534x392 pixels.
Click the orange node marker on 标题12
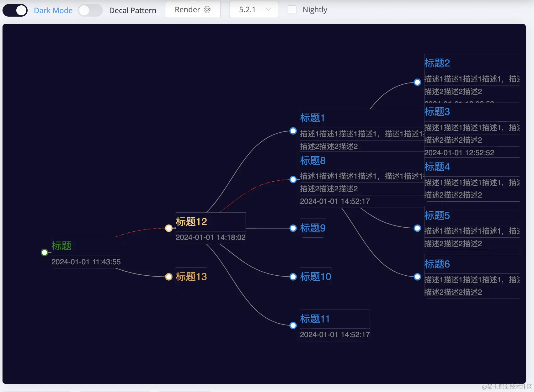pyautogui.click(x=169, y=228)
